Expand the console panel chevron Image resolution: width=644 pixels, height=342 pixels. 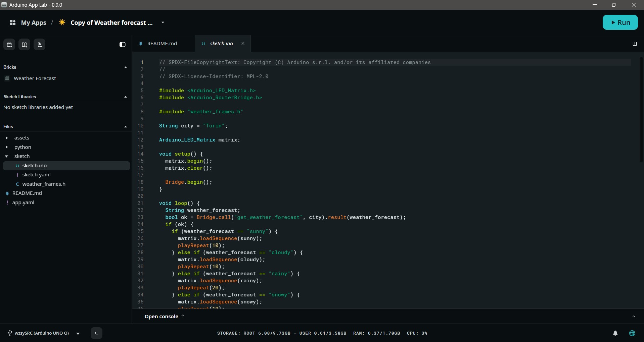point(634,317)
